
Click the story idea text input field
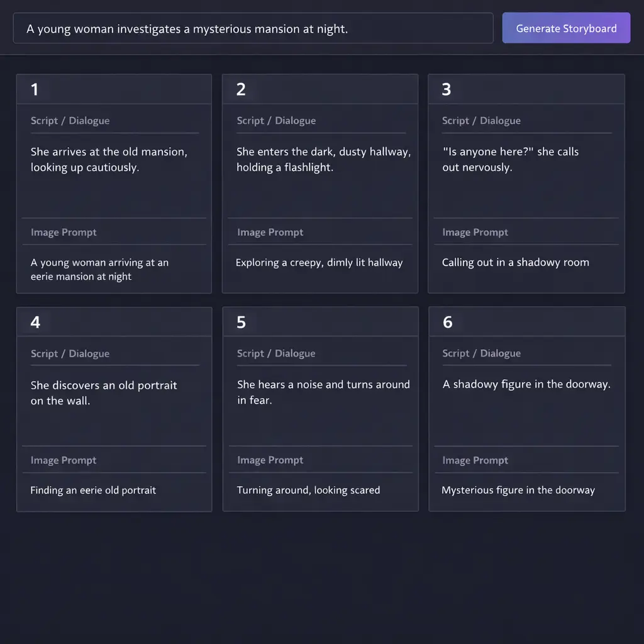pos(253,29)
